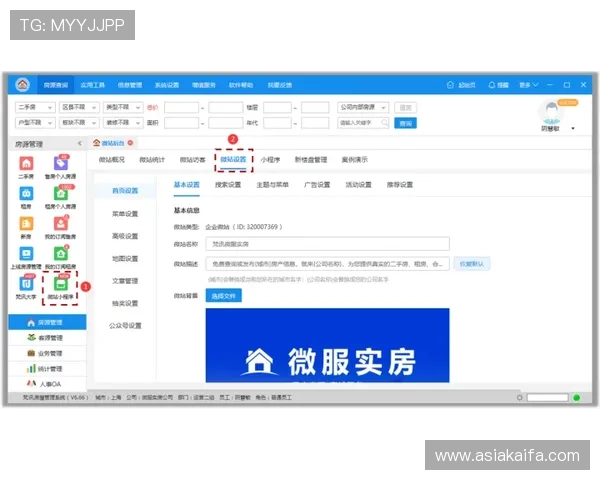
Task: Select 业务管理 module with briefcase icon
Action: point(47,353)
